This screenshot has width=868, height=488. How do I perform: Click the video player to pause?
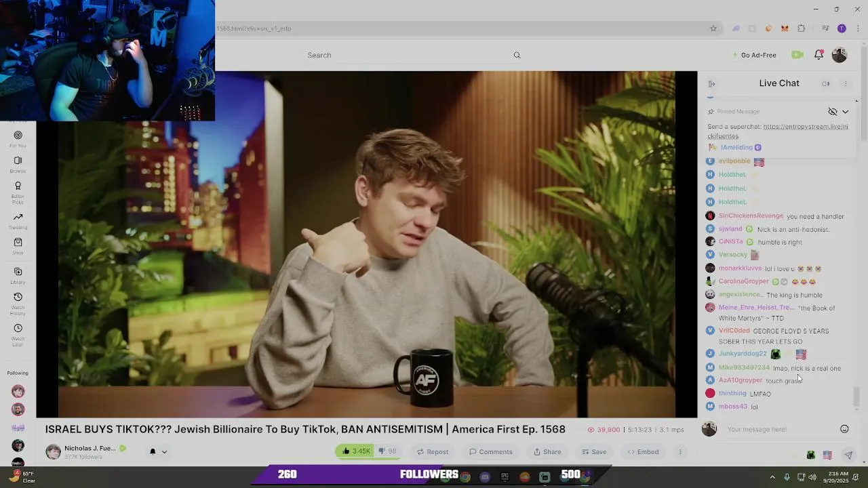[x=366, y=244]
